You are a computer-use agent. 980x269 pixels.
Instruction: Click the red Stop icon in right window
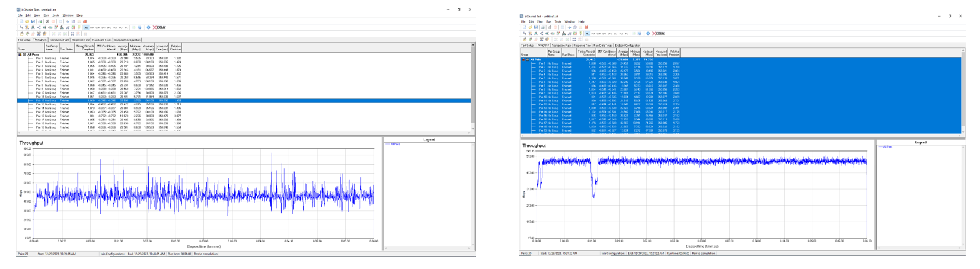(x=556, y=27)
